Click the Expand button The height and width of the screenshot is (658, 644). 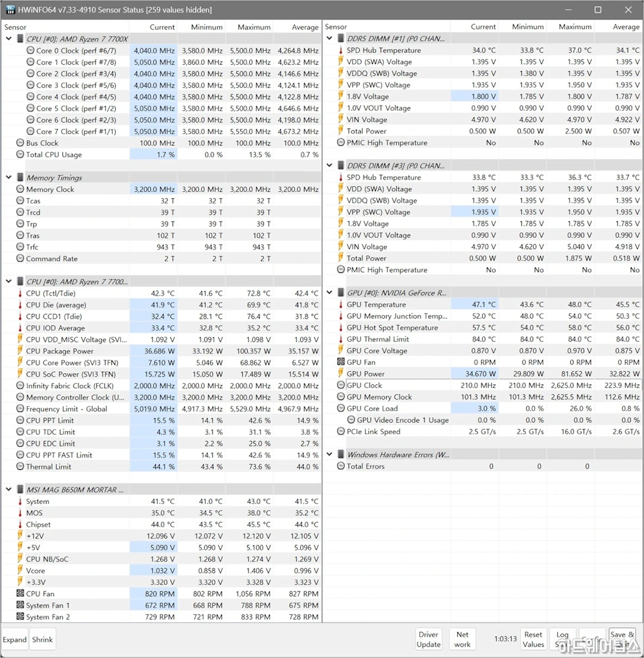(14, 640)
